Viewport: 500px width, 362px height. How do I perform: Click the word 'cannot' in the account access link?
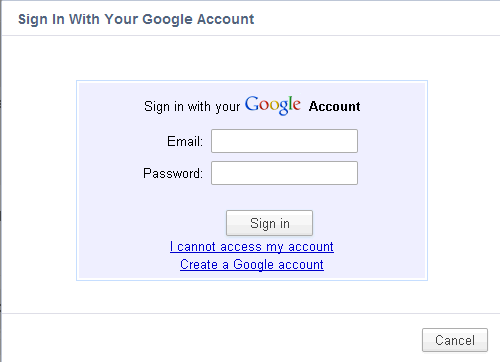pyautogui.click(x=196, y=247)
